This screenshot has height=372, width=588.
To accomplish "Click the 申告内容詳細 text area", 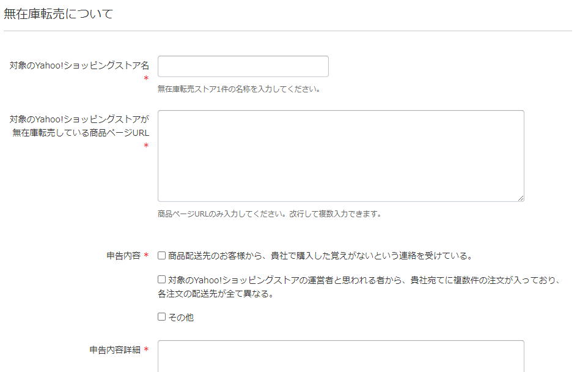I will click(341, 356).
